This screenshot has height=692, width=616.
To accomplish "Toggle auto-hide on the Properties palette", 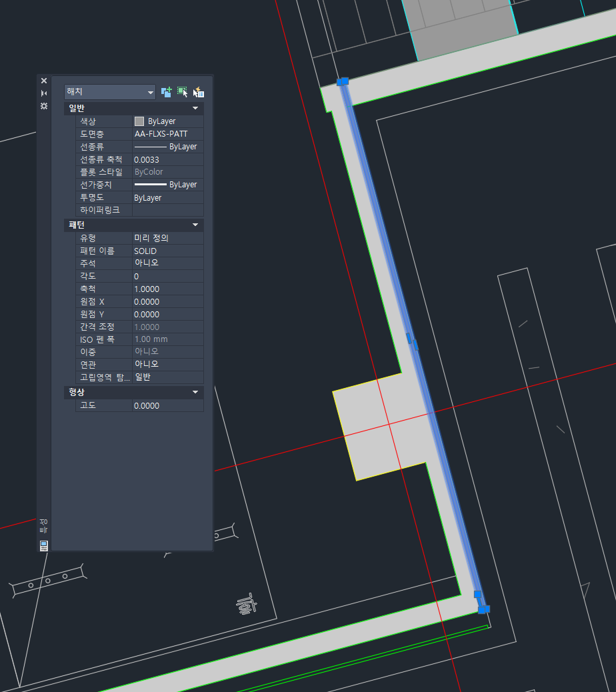I will [44, 93].
